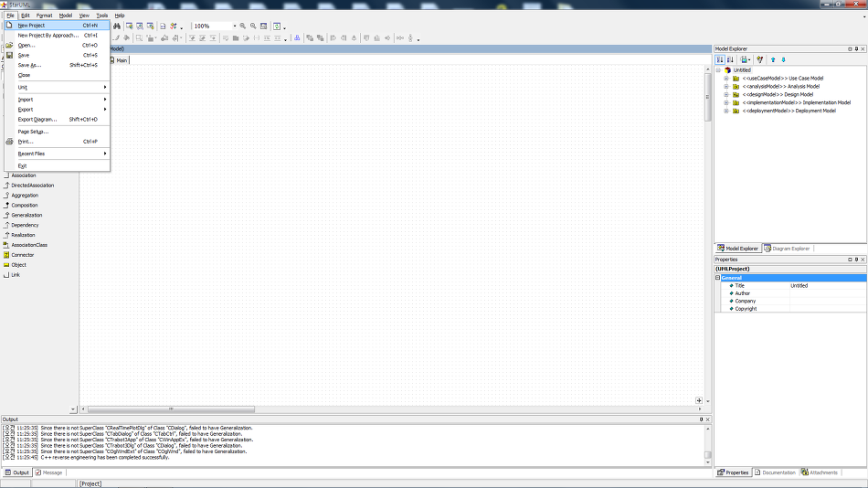The height and width of the screenshot is (488, 868).
Task: Open the Message tab in output pane
Action: 51,472
